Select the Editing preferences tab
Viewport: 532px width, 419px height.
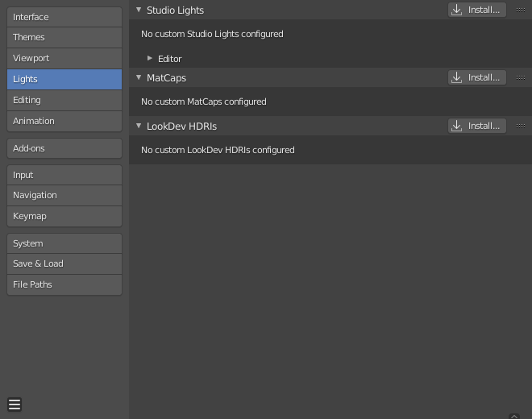(x=64, y=100)
